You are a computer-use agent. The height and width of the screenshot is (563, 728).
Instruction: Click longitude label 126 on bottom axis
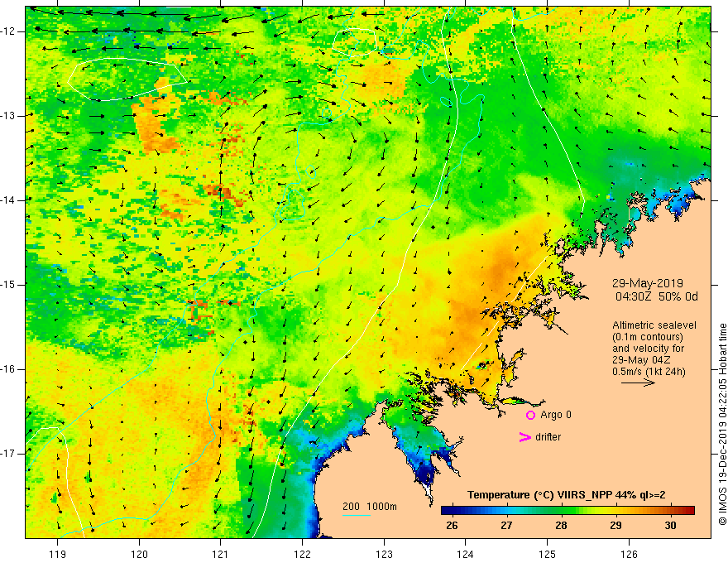point(629,554)
